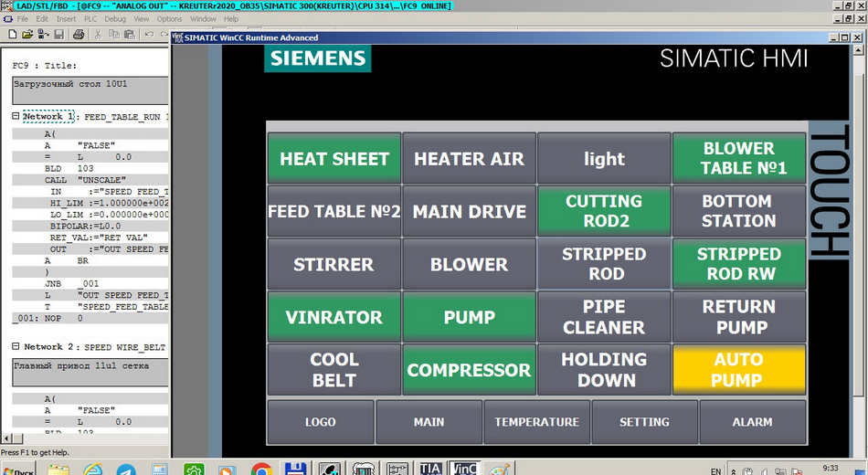The height and width of the screenshot is (475, 868).
Task: Click the Cut scissors toolbar icon
Action: click(x=99, y=35)
